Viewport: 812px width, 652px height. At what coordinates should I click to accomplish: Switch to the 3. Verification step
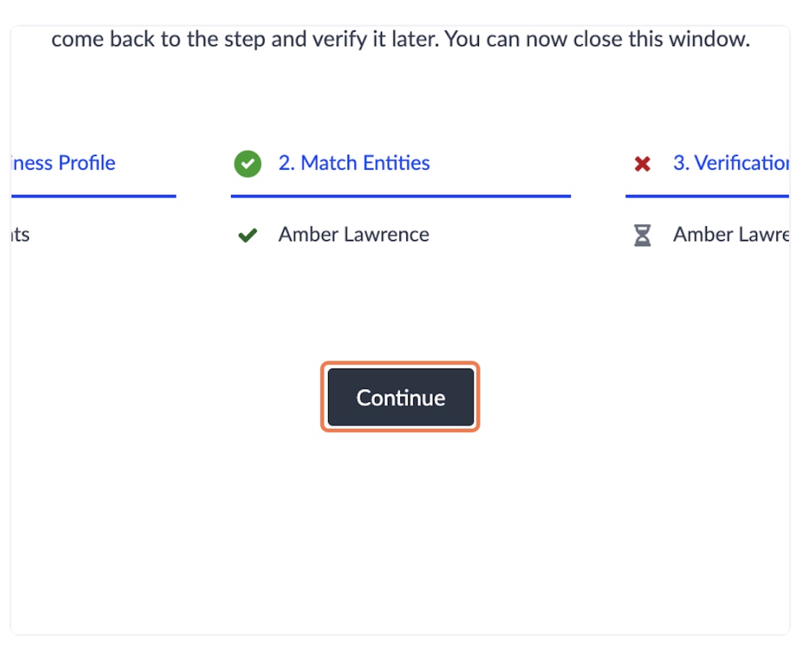click(730, 163)
